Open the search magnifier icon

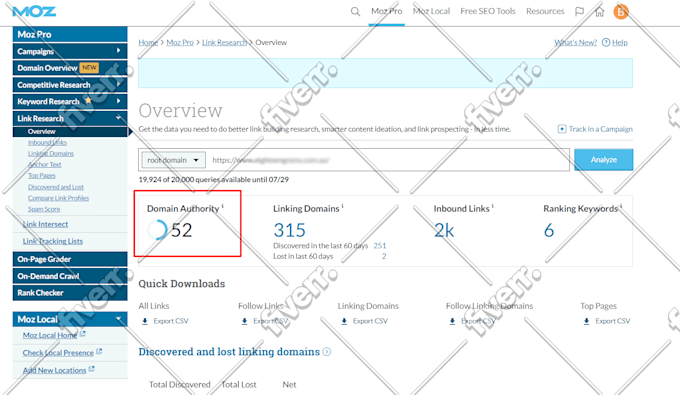coord(355,12)
